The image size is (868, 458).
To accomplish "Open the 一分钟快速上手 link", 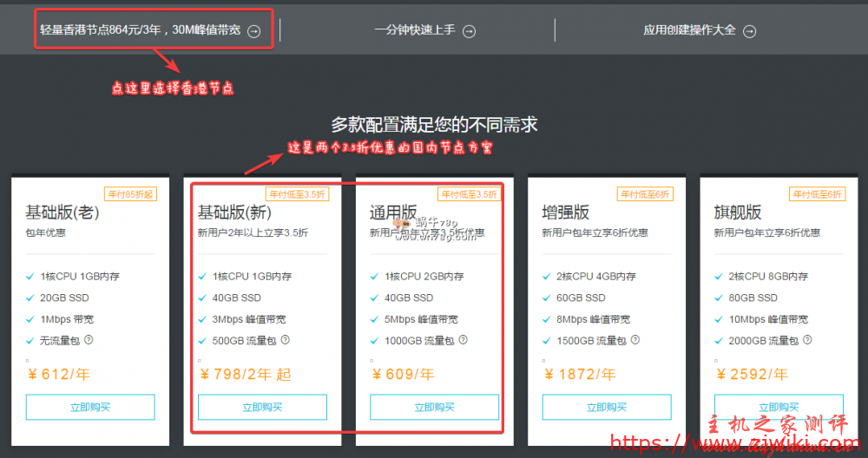I will pos(415,30).
